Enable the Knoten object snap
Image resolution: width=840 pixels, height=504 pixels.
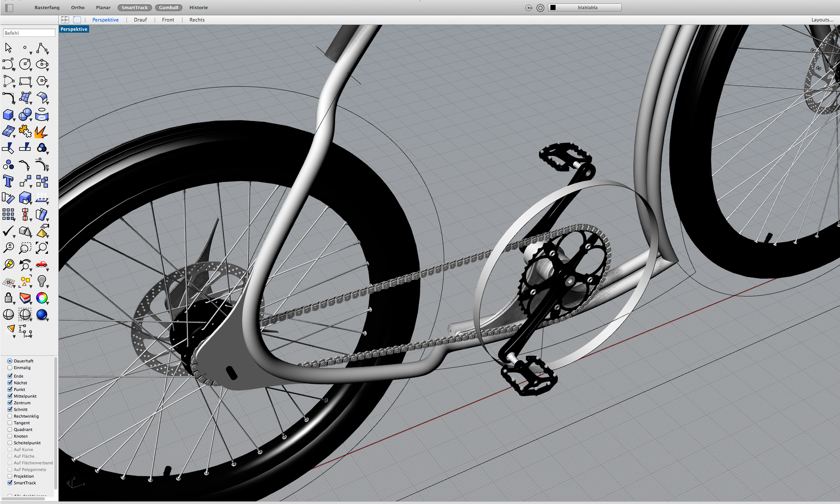coord(10,436)
